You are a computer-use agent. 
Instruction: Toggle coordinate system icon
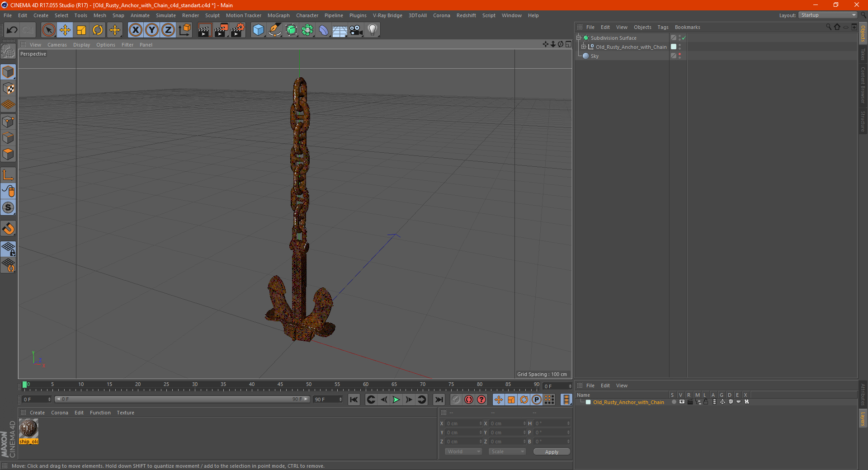click(184, 30)
